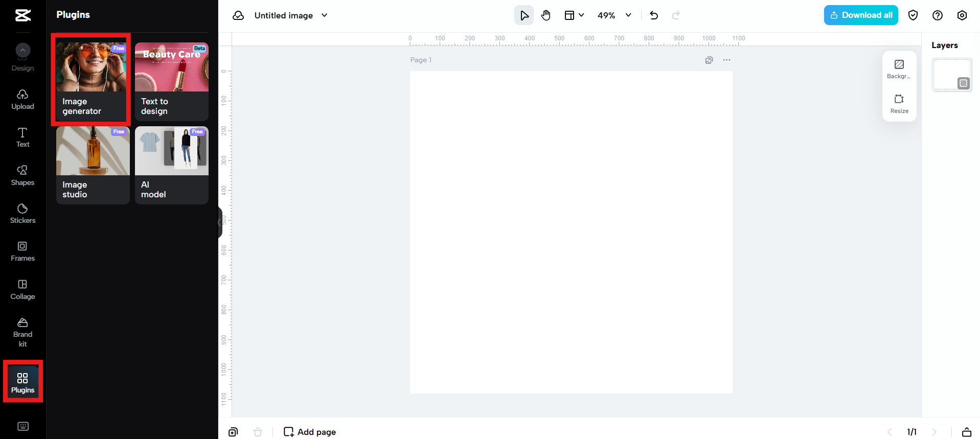Click the Download all button
Viewport: 980px width, 439px height.
point(861,15)
